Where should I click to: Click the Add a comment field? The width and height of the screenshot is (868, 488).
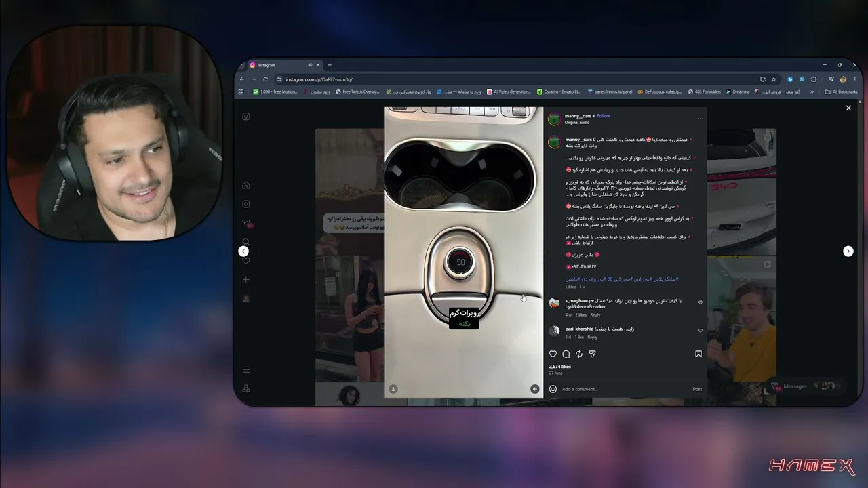[624, 389]
